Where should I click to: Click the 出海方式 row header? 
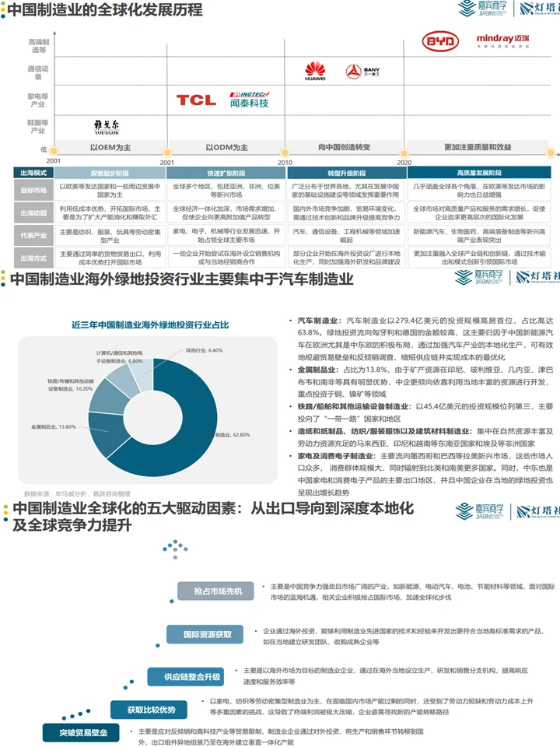coord(33,258)
